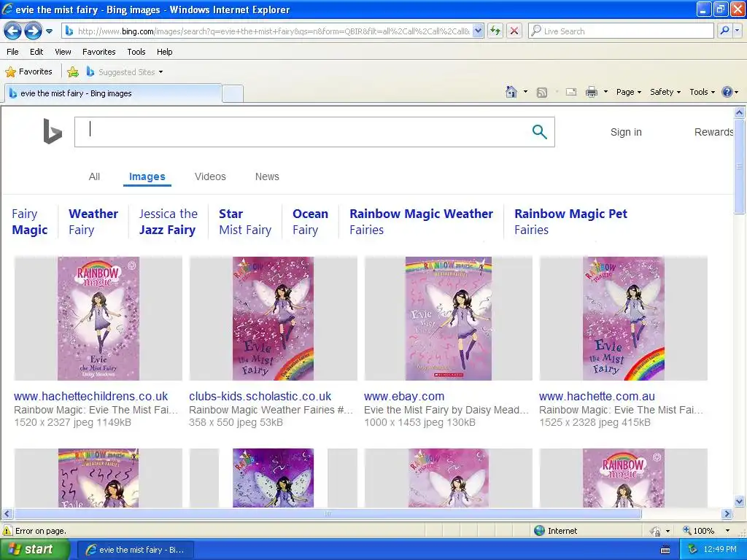Click the Live Search input box
The image size is (747, 560).
point(622,31)
